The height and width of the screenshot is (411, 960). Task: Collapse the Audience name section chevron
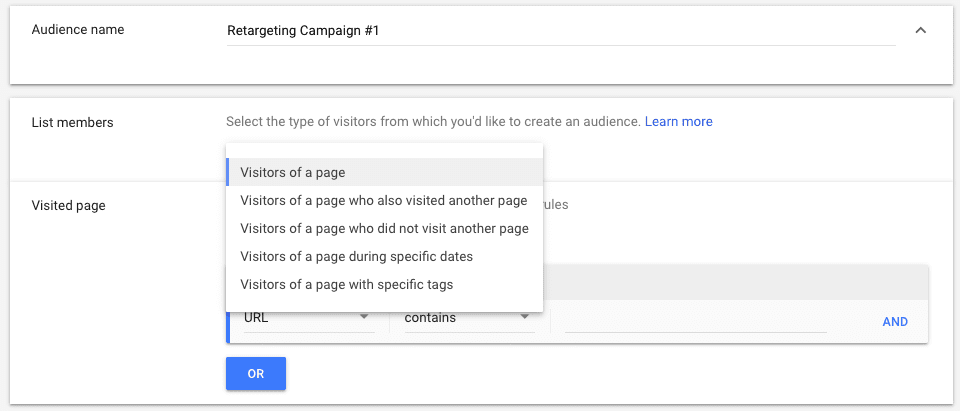pyautogui.click(x=921, y=30)
